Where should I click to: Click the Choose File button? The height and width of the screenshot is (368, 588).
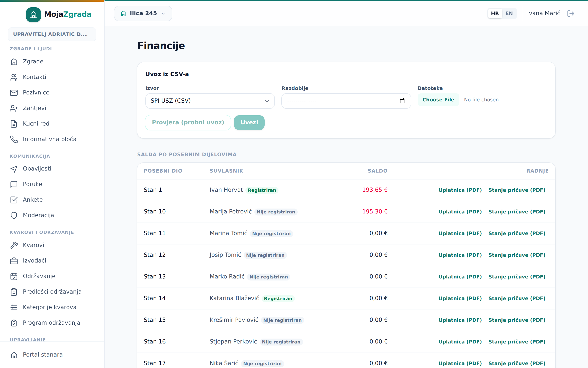(438, 100)
